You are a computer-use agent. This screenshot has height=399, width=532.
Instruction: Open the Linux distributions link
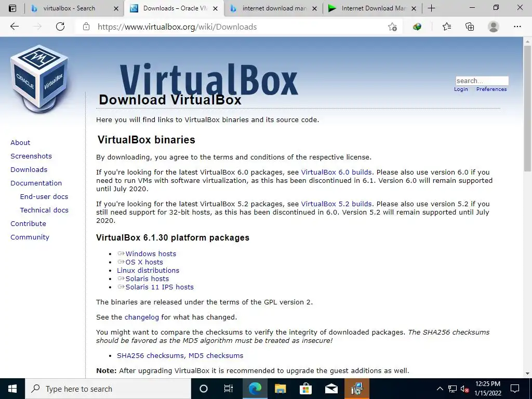click(x=148, y=270)
